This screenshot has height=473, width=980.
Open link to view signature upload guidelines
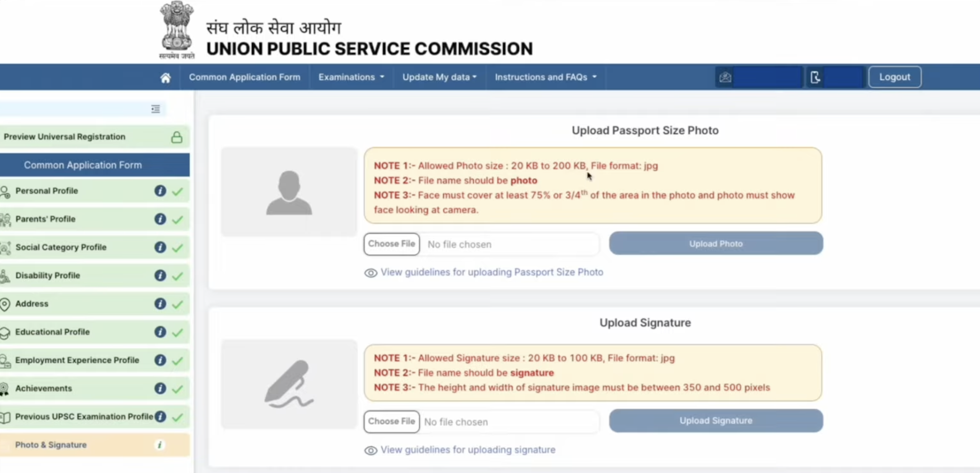(467, 450)
